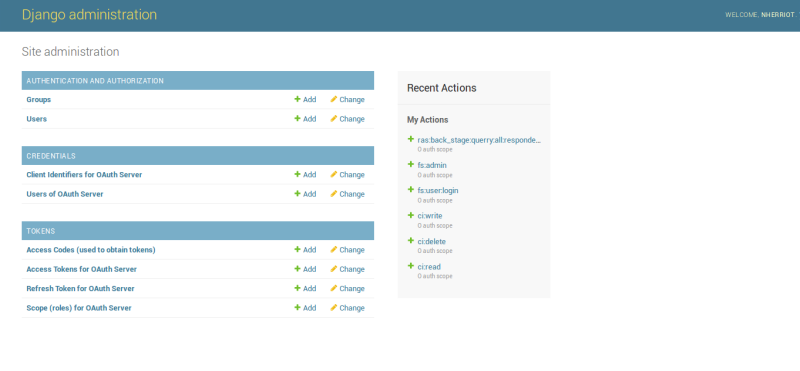The height and width of the screenshot is (371, 800).
Task: Click pencil icon in Access Codes row
Action: [334, 249]
